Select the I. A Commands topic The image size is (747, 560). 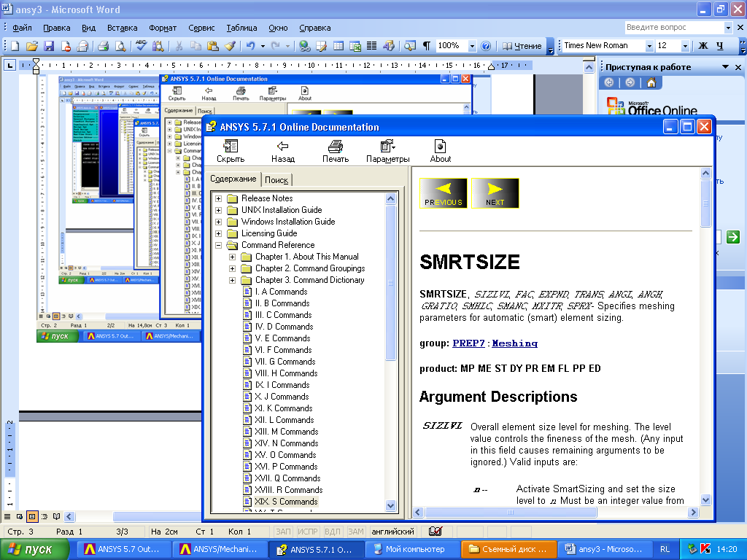tap(281, 292)
